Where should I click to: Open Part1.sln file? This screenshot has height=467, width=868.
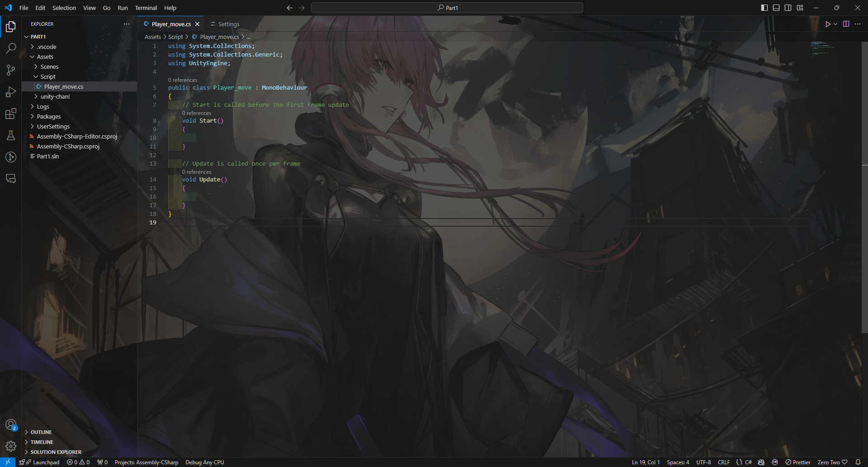80,156
